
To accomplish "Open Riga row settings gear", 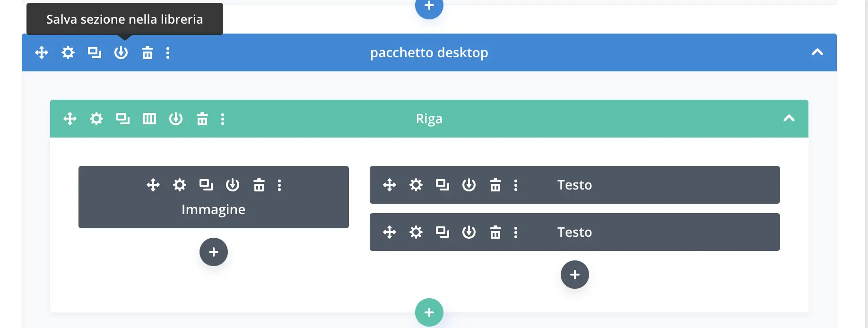I will (96, 119).
